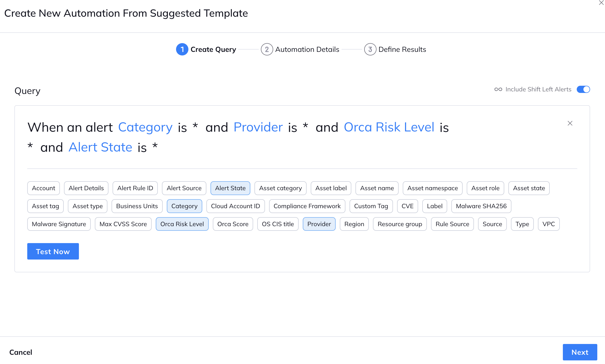The width and height of the screenshot is (605, 364).
Task: Click Orca Risk Level in the query sentence
Action: pyautogui.click(x=389, y=127)
